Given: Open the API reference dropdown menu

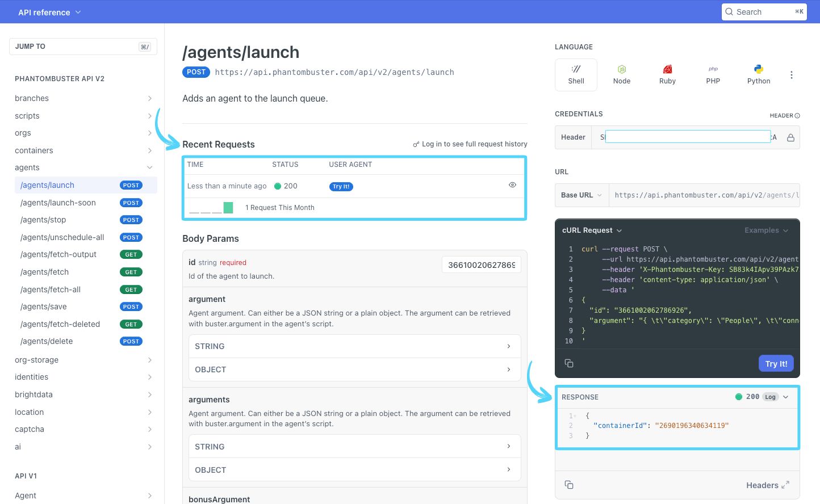Looking at the screenshot, I should [x=49, y=11].
